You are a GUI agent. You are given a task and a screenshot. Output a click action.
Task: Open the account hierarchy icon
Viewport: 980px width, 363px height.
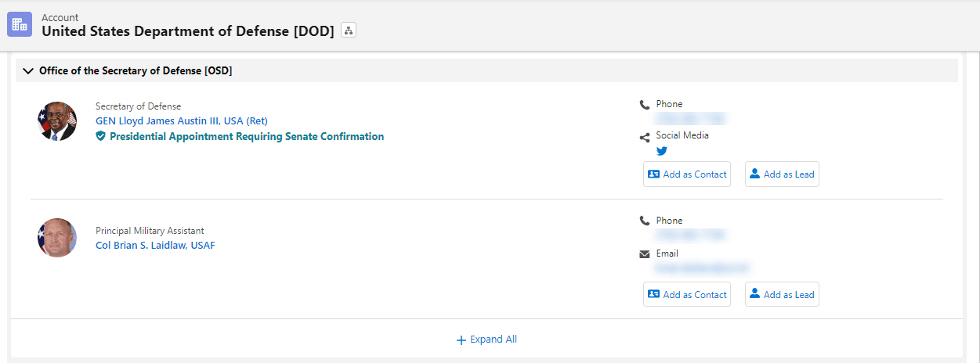(349, 31)
